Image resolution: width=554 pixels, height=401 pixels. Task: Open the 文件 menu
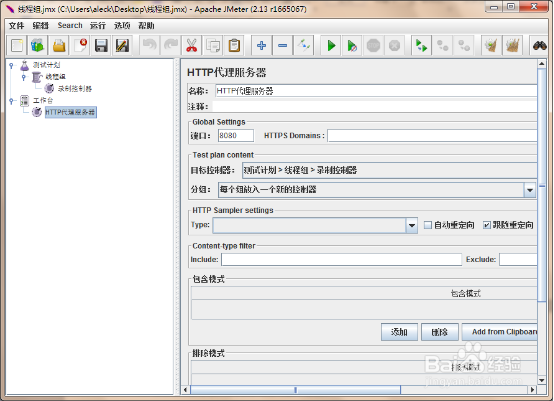(x=16, y=25)
